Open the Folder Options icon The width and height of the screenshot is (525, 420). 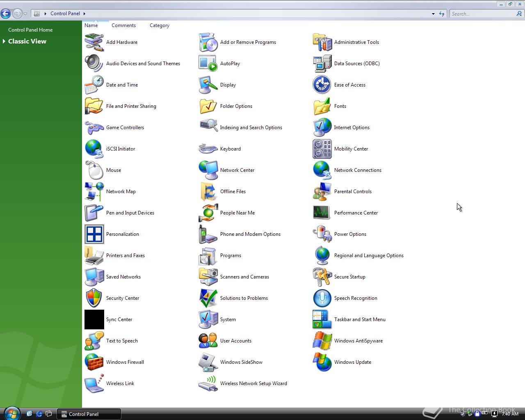click(x=208, y=106)
